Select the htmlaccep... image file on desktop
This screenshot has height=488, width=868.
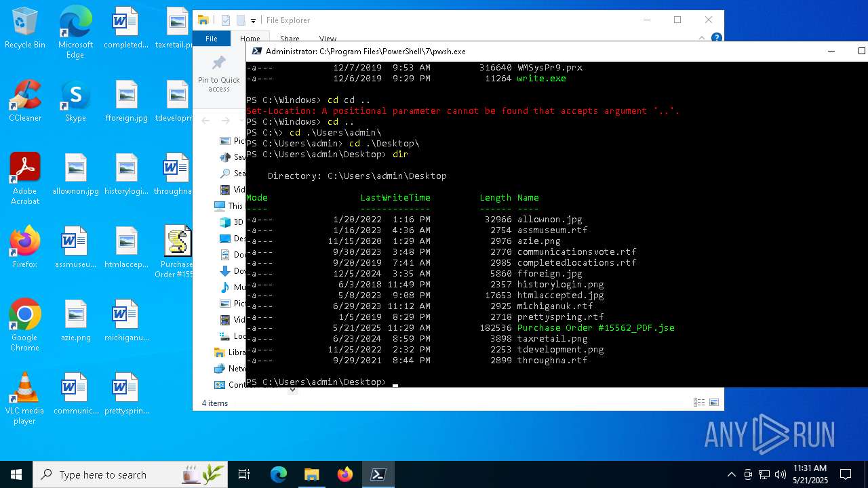click(x=126, y=247)
